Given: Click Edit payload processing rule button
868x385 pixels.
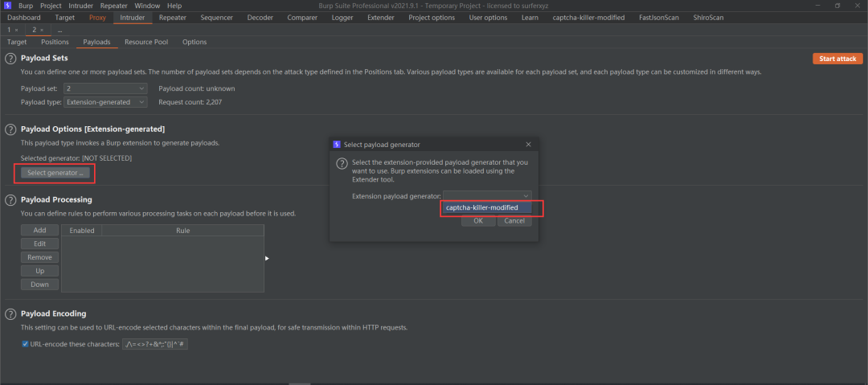Looking at the screenshot, I should [40, 244].
